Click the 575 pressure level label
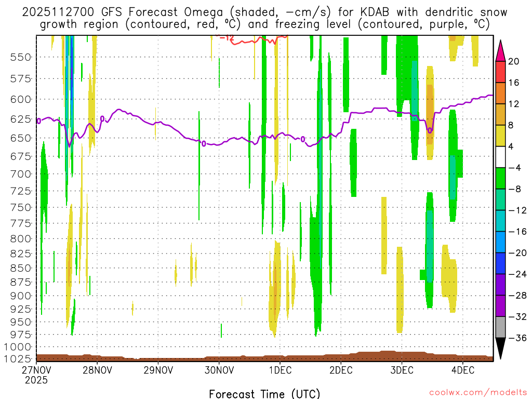 coord(20,79)
